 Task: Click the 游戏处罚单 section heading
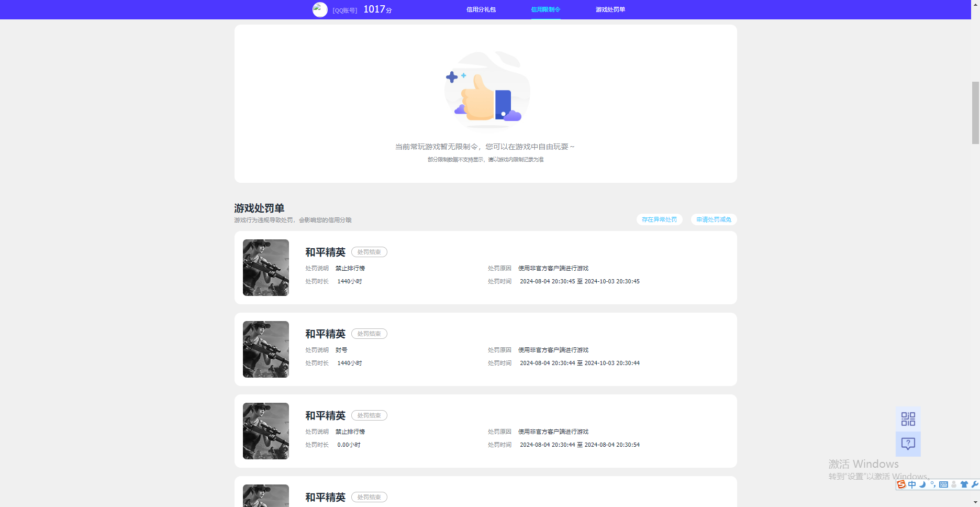tap(259, 208)
